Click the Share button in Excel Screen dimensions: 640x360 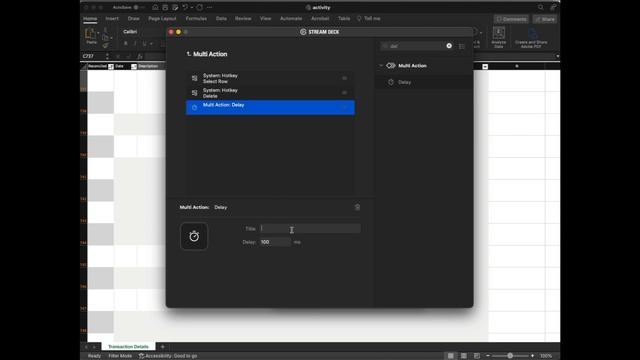click(545, 19)
